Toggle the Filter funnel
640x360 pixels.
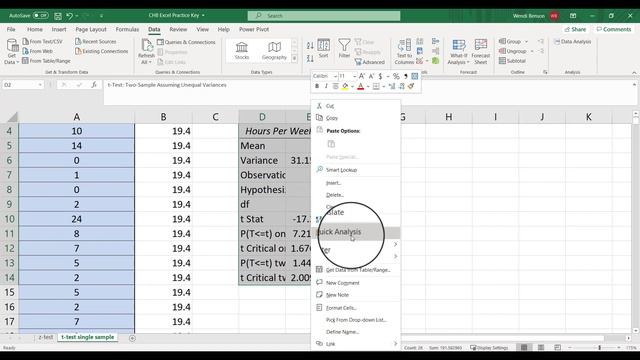(344, 48)
